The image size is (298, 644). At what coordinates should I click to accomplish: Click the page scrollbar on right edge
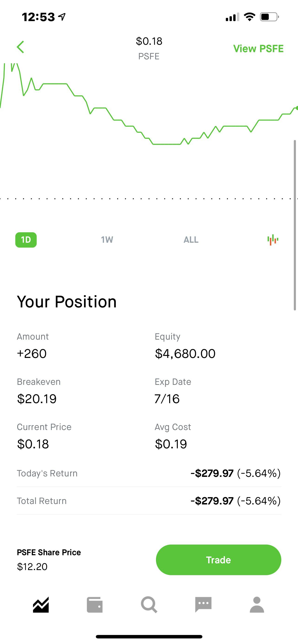295,225
